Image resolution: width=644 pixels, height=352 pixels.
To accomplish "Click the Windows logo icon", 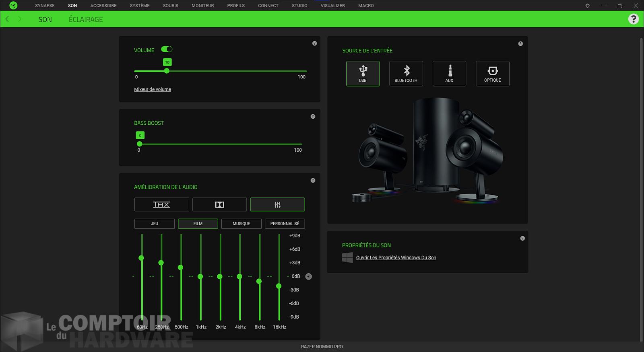I will coord(347,257).
